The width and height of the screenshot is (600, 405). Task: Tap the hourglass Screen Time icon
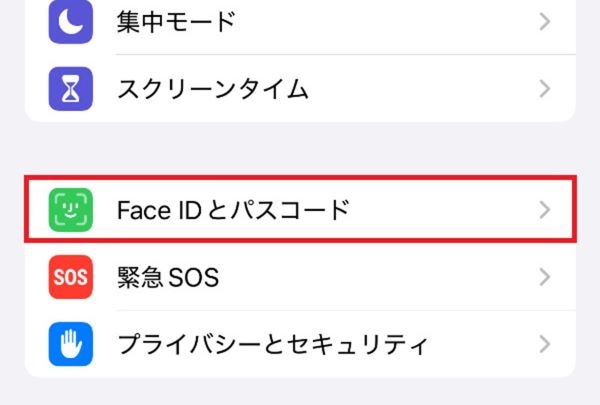point(70,88)
